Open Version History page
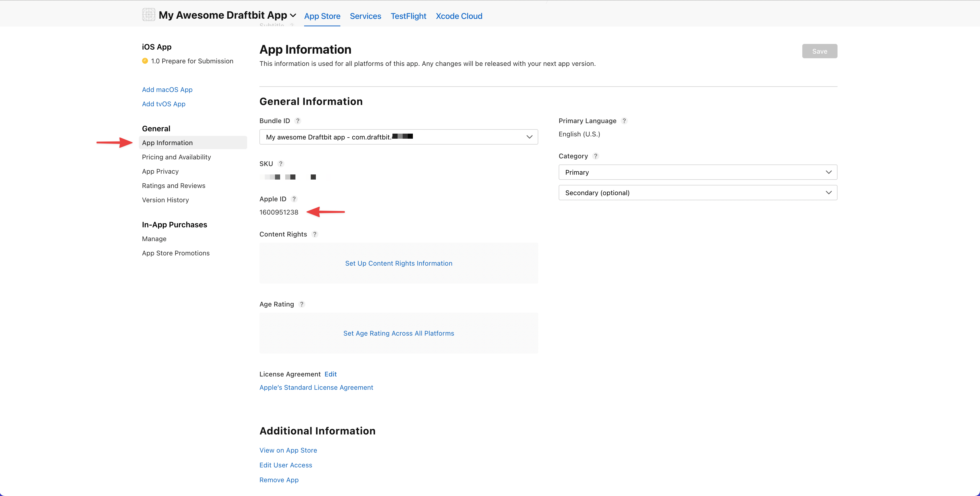The image size is (980, 496). pyautogui.click(x=165, y=200)
